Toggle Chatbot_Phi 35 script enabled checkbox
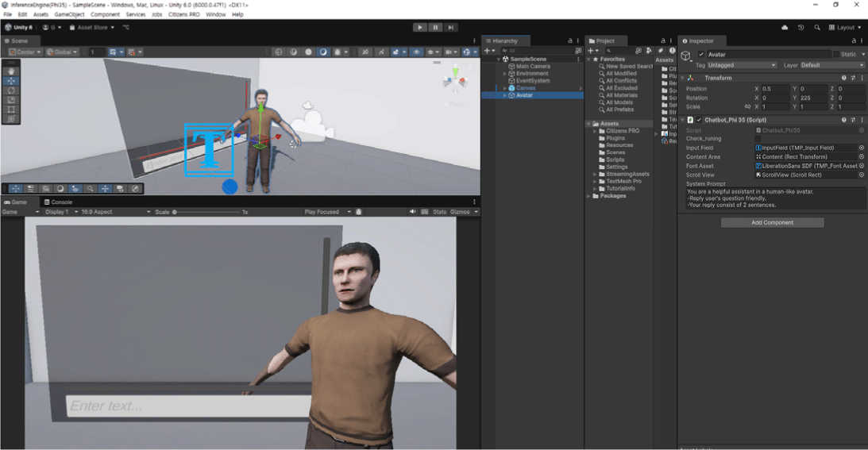This screenshot has height=450, width=868. pyautogui.click(x=699, y=120)
